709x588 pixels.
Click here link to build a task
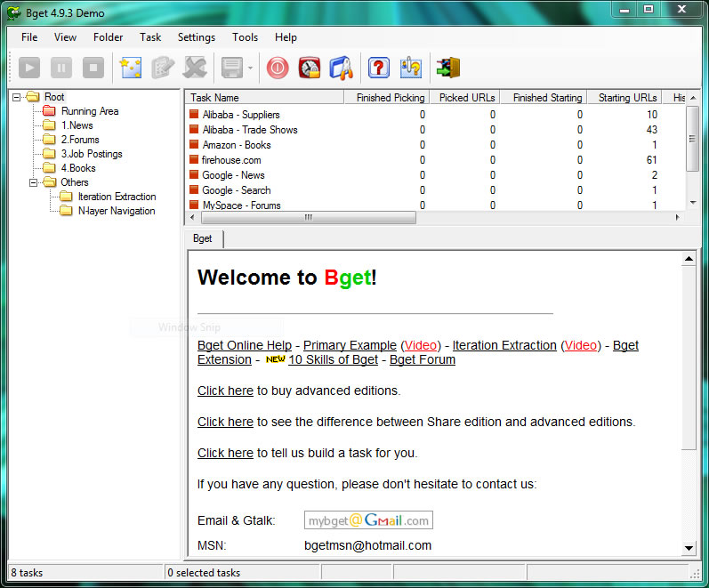click(225, 453)
